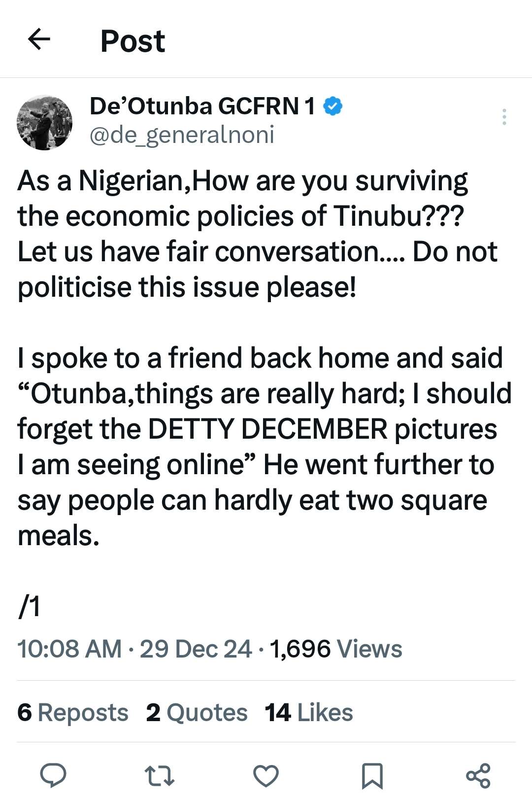532x799 pixels.
Task: Open De'Otunba's profile picture
Action: point(44,122)
